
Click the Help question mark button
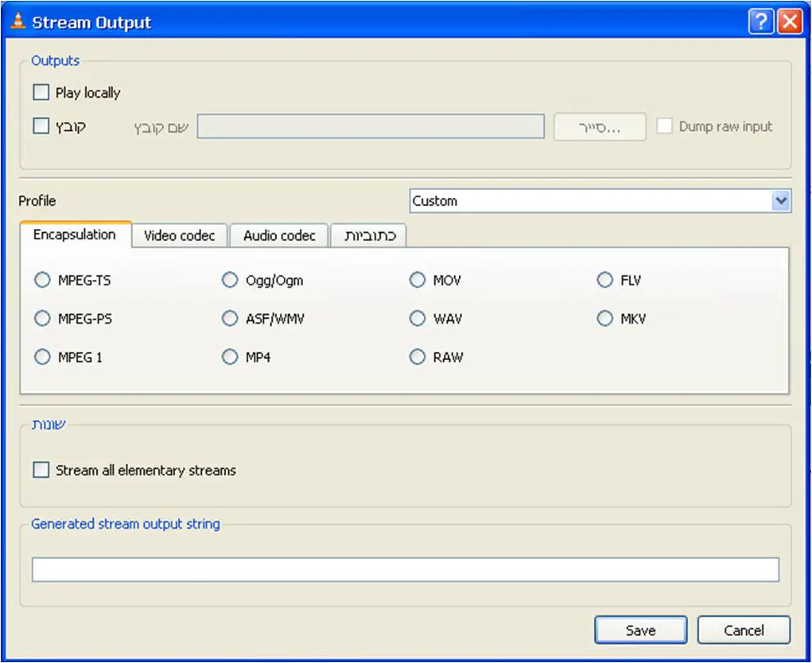tap(760, 22)
